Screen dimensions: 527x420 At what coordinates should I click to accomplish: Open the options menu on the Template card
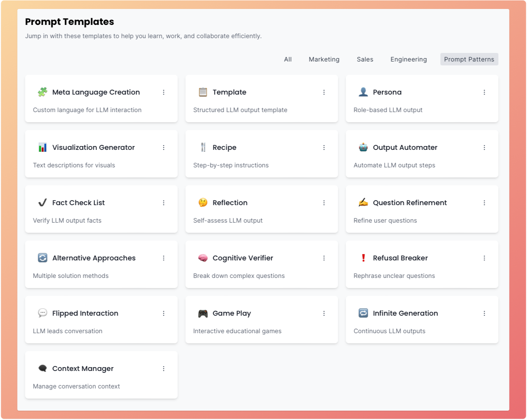pos(324,92)
